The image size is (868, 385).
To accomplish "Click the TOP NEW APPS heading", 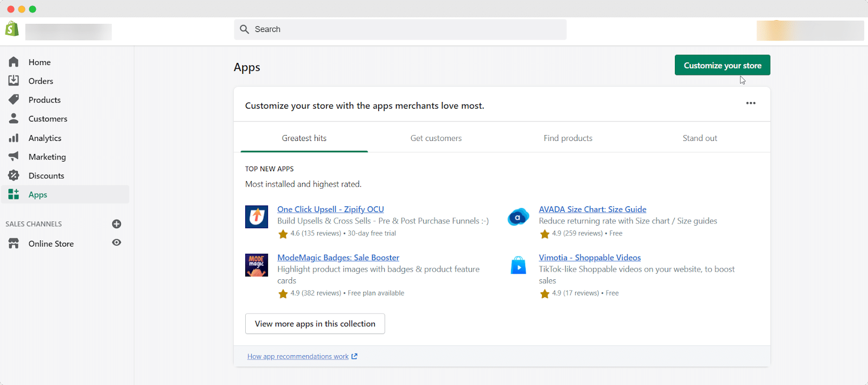I will pyautogui.click(x=269, y=169).
